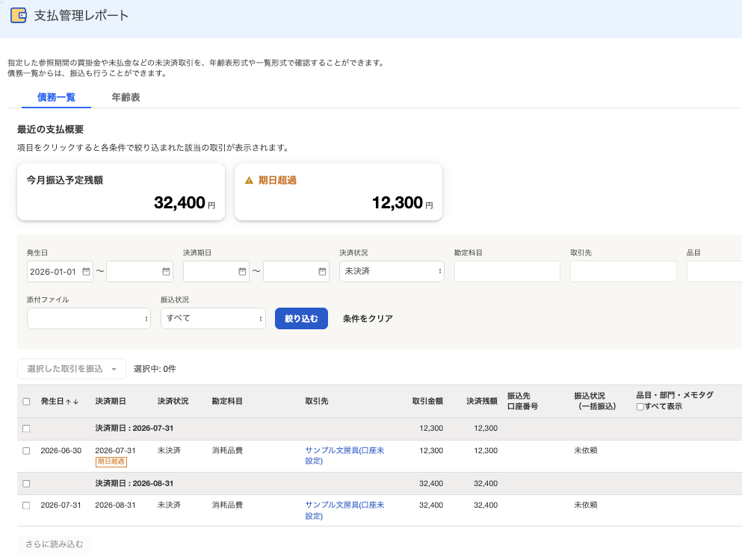Expand the 選択した取引を振込 dropdown
Viewport: 742px width, 560px height.
coord(72,369)
